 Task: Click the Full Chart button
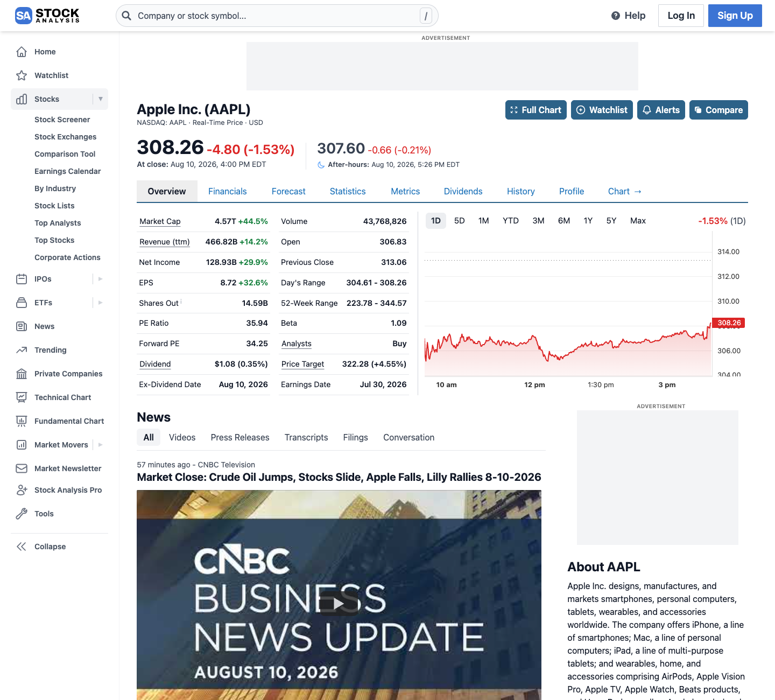pyautogui.click(x=536, y=110)
